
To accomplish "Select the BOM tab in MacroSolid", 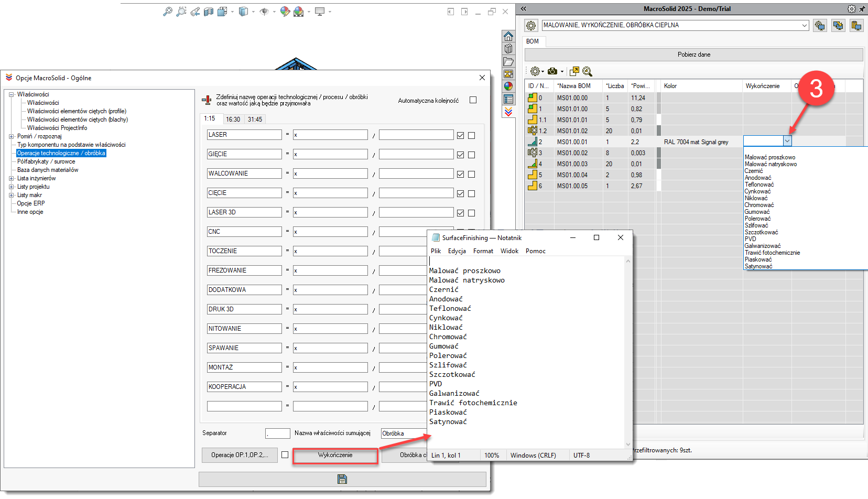I will point(533,41).
